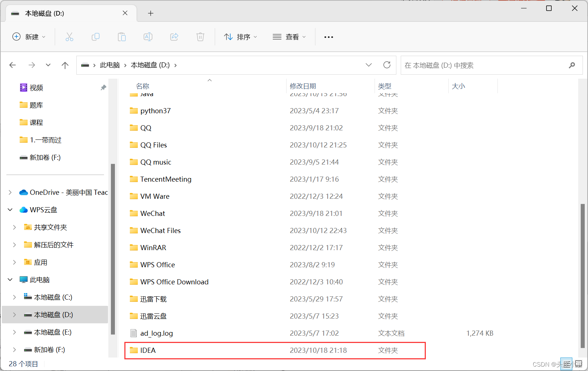Select the 迅雷云盘 folder row
This screenshot has height=371, width=588.
pyautogui.click(x=275, y=316)
